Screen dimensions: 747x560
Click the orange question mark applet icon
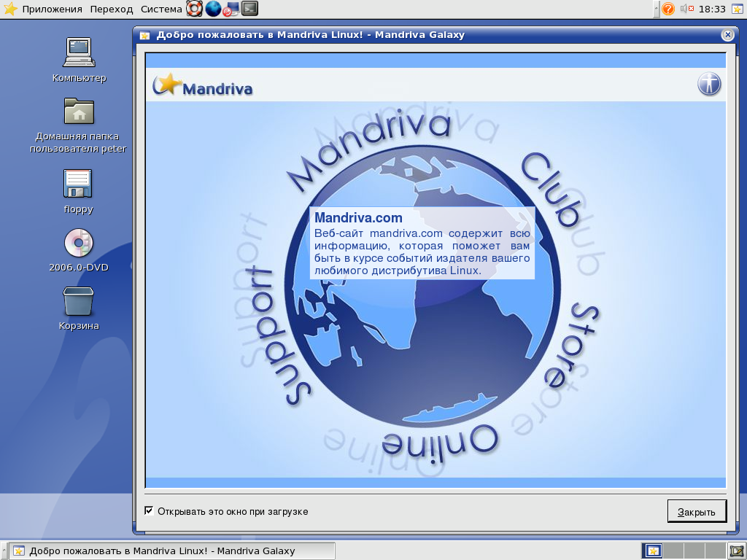668,9
